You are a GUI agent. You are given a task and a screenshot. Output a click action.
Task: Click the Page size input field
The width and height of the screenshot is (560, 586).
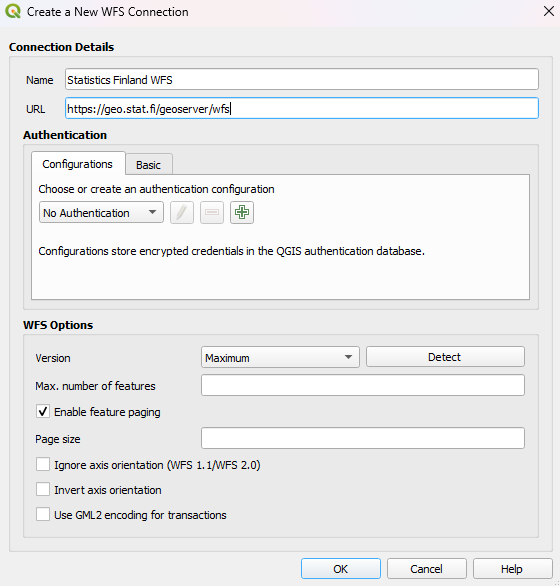tap(363, 438)
